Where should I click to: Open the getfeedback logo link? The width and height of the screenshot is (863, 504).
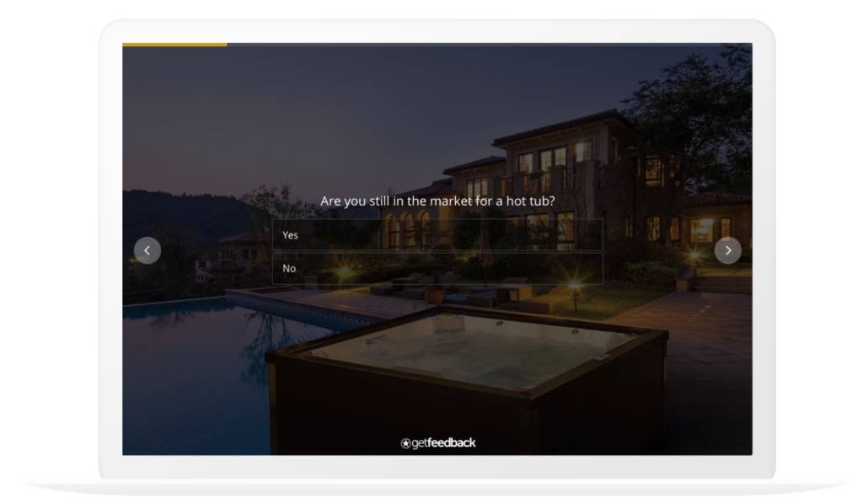coord(437,443)
